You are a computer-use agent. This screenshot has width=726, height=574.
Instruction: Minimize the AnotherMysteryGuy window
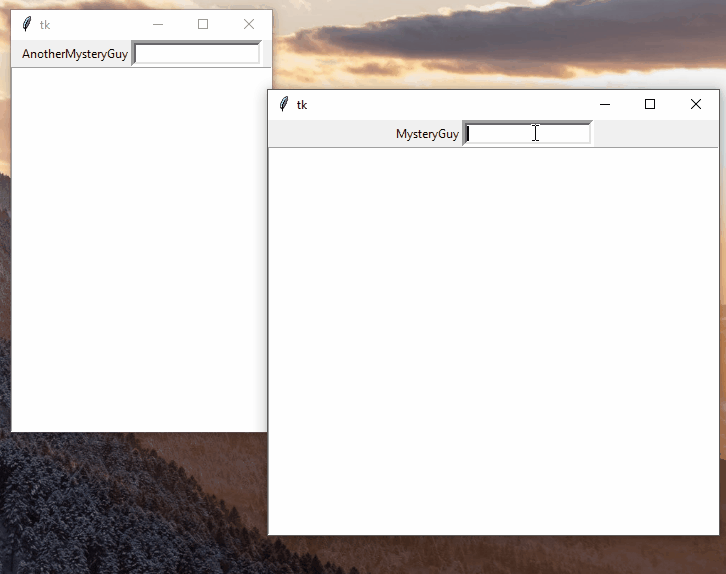pyautogui.click(x=158, y=25)
